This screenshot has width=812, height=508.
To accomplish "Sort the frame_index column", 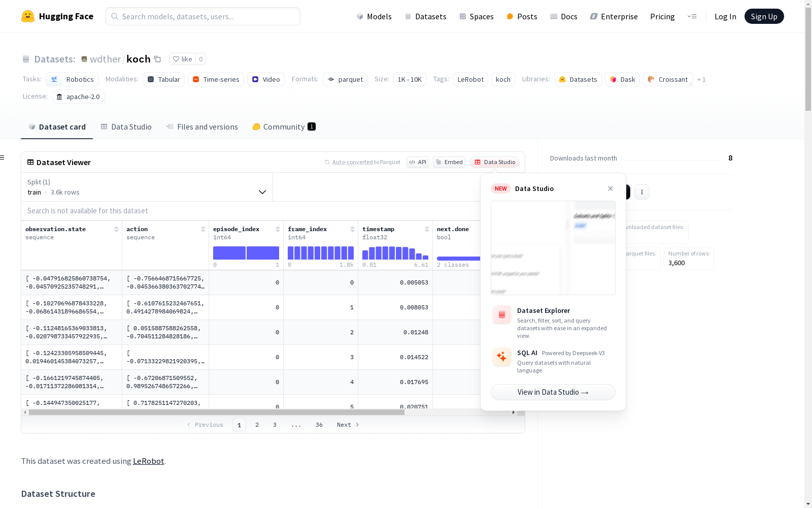I will 352,229.
